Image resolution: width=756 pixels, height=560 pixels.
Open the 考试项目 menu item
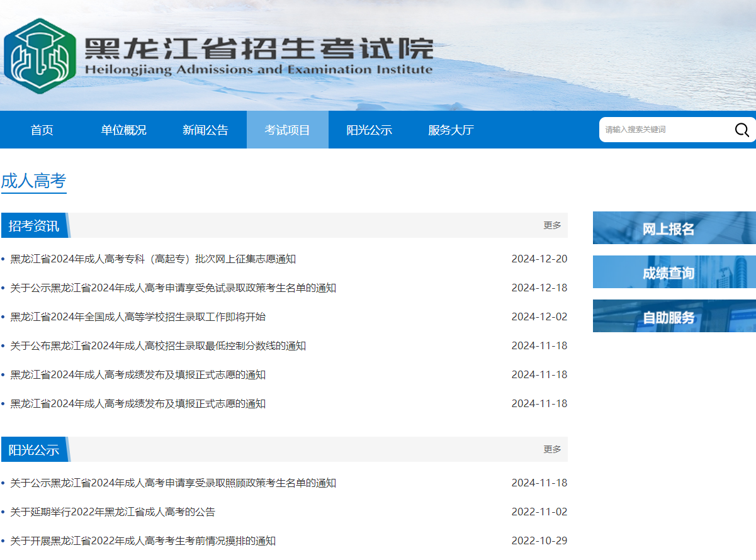[288, 130]
